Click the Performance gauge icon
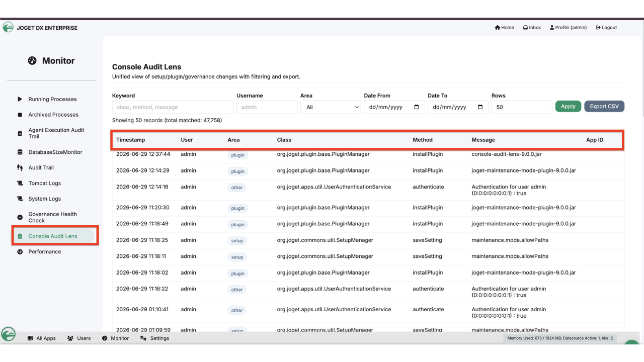Viewport: 644px width, 362px height. [20, 252]
